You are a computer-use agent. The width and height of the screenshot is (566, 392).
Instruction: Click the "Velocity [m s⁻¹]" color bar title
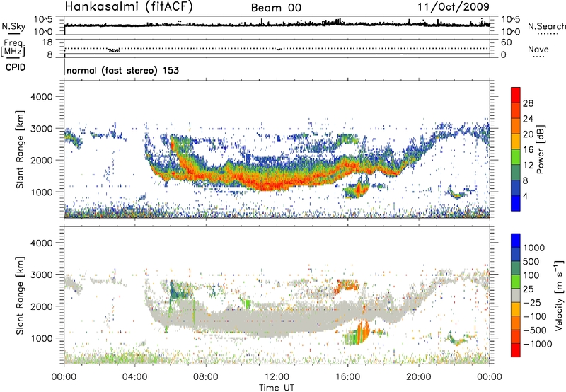click(x=559, y=295)
